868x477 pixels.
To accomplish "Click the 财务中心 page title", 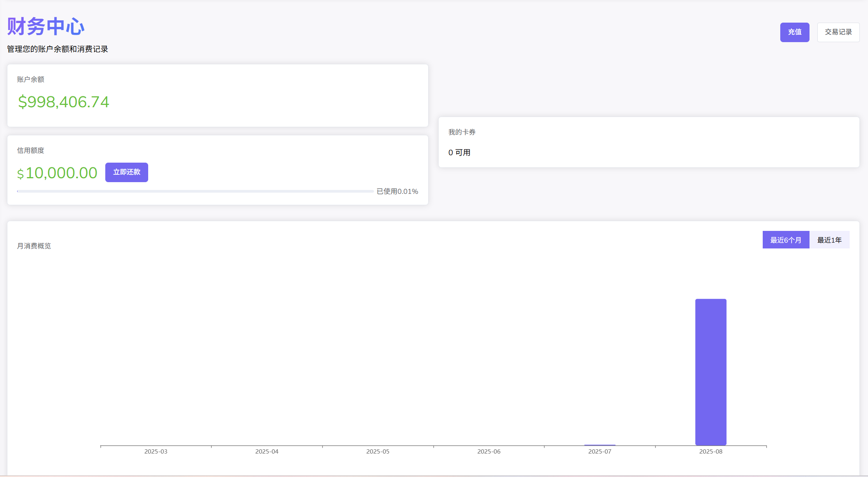I will tap(46, 27).
